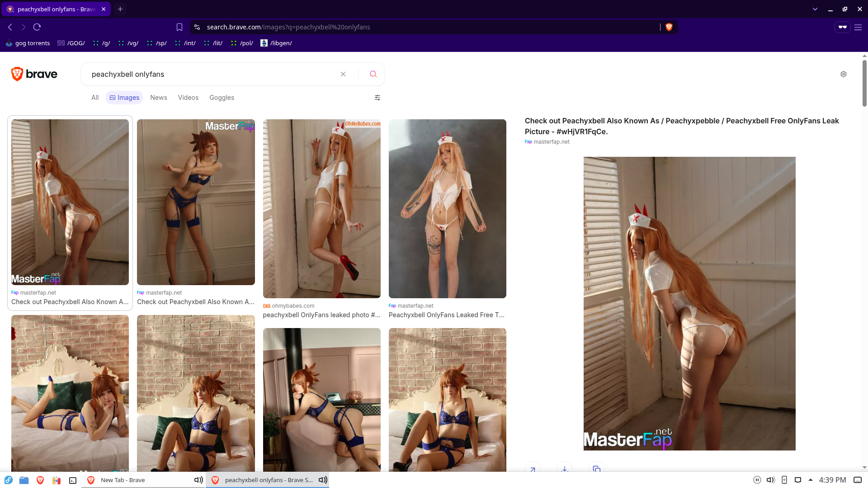Open the file manager from the taskbar

point(24,480)
